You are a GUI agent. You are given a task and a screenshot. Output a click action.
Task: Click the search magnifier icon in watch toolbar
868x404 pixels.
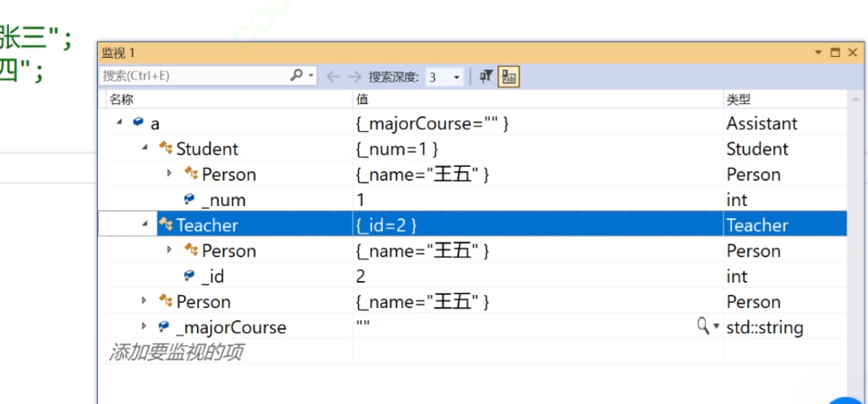[x=296, y=76]
